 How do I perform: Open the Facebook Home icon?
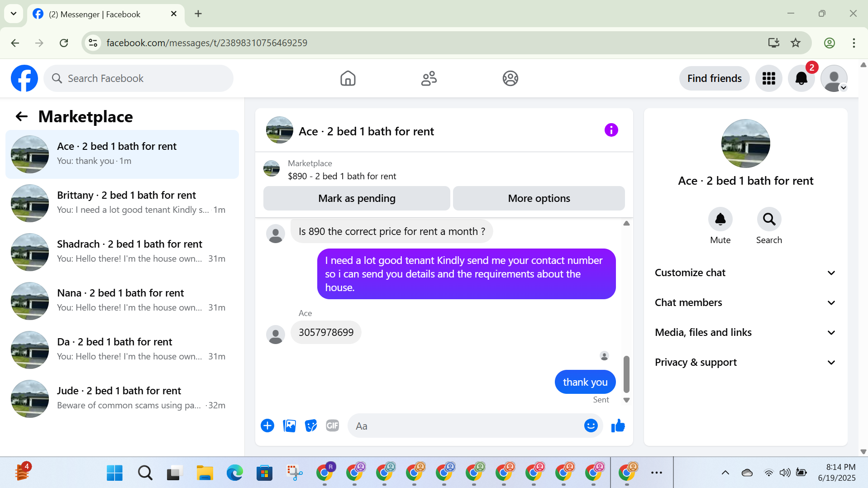coord(348,78)
